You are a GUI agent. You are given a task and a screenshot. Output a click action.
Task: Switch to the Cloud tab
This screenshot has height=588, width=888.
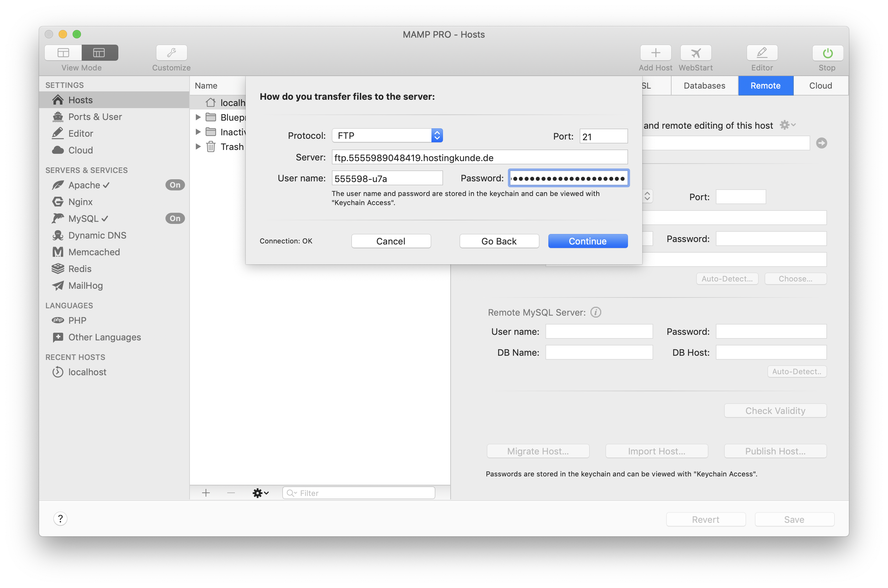tap(820, 85)
